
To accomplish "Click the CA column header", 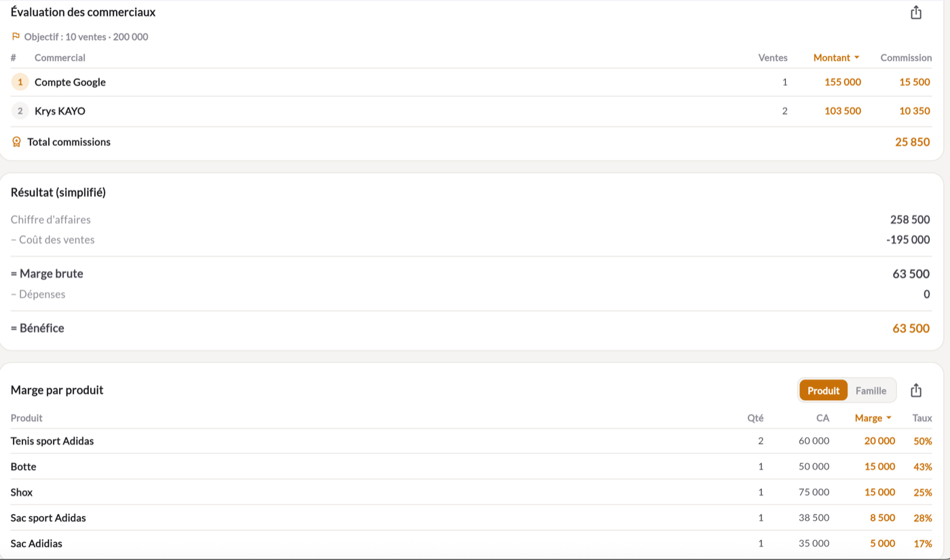I will 822,418.
